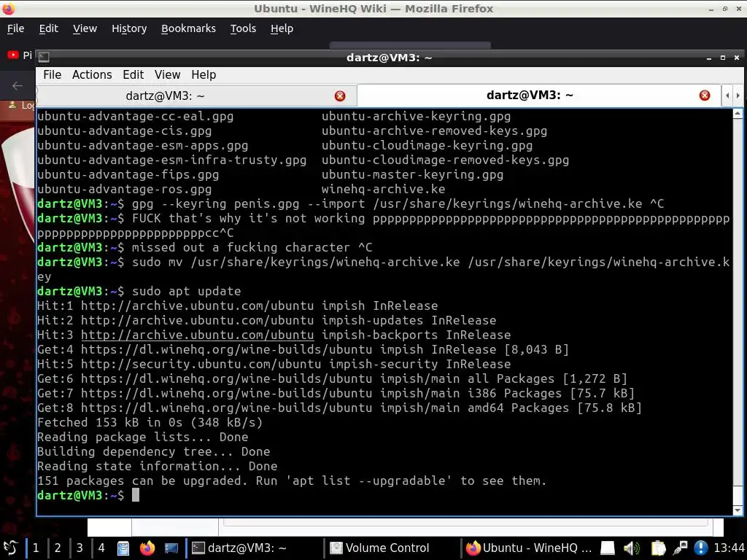747x560 pixels.
Task: Open the terminal's View menu
Action: [167, 75]
